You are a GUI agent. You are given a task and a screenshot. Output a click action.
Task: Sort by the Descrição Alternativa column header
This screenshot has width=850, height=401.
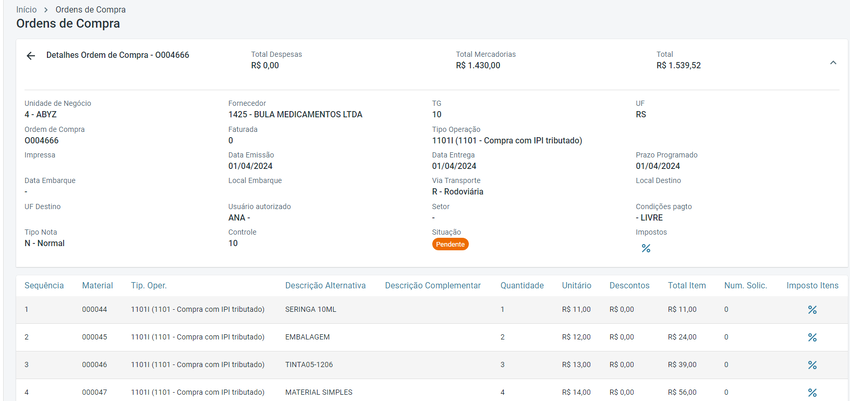tap(325, 286)
